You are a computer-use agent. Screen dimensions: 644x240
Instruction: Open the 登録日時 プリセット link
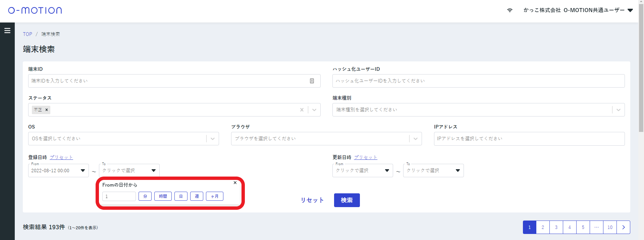61,157
